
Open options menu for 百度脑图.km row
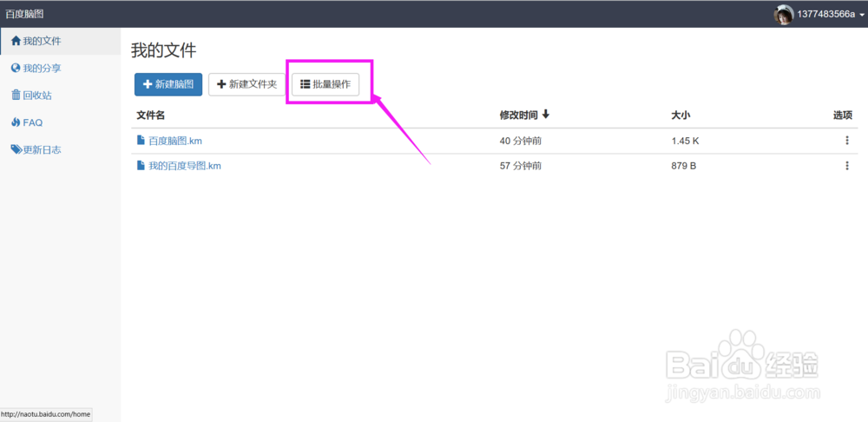coord(847,141)
